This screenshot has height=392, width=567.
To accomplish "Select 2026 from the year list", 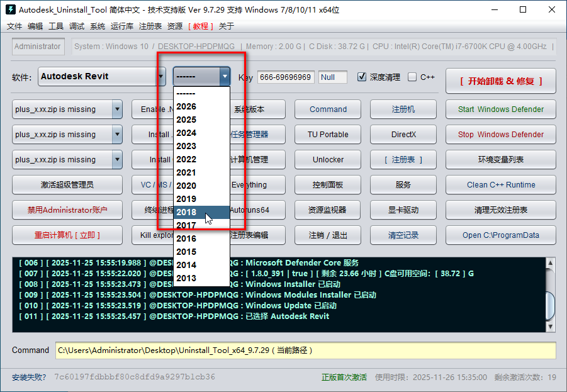I will pos(201,107).
